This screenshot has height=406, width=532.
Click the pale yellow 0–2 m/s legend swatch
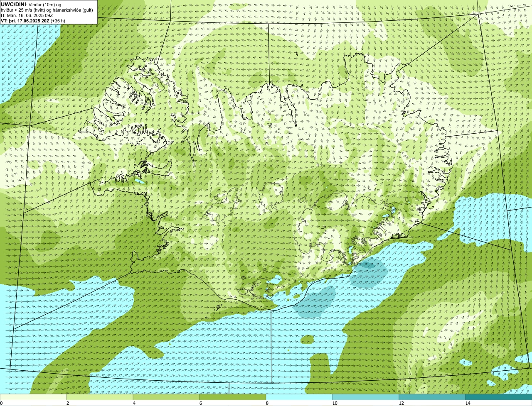(x=33, y=397)
